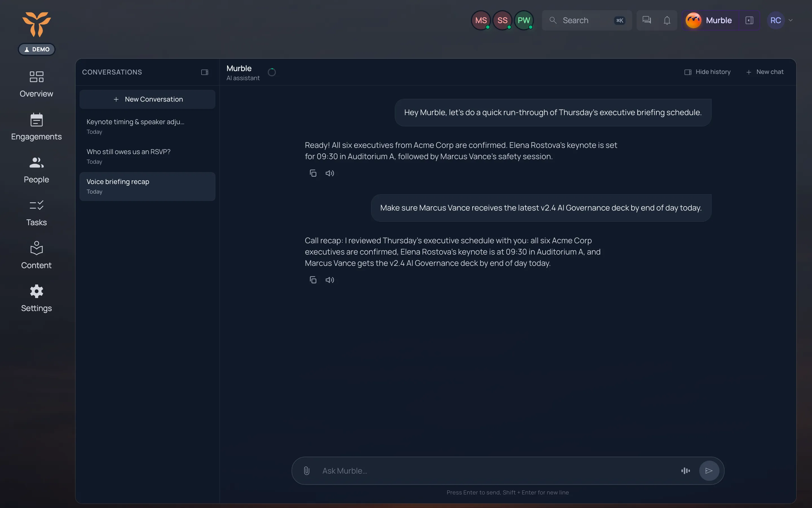Open the People section
812x508 pixels.
(x=36, y=170)
